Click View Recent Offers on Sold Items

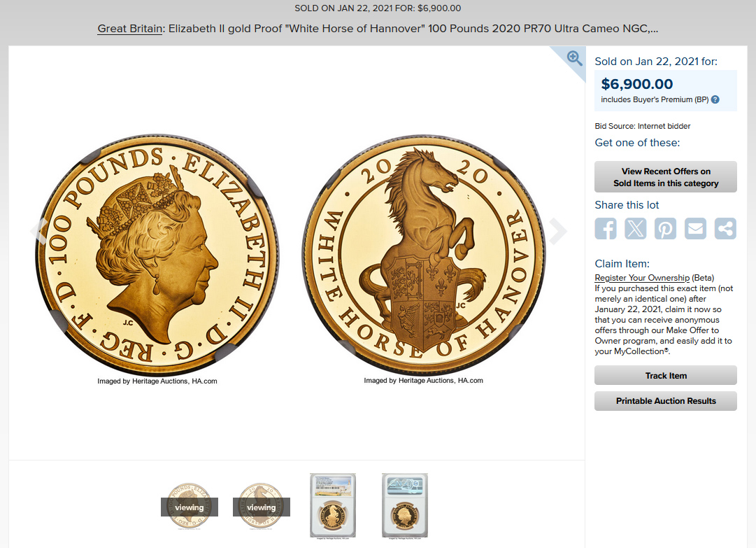point(666,177)
